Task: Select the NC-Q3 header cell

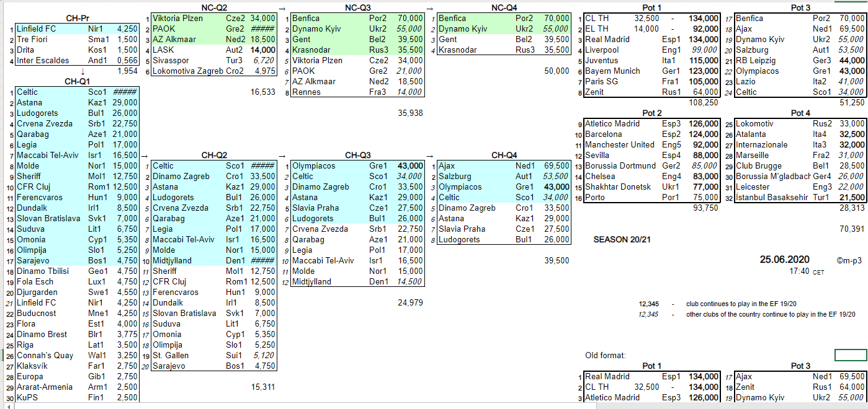Action: (x=358, y=7)
